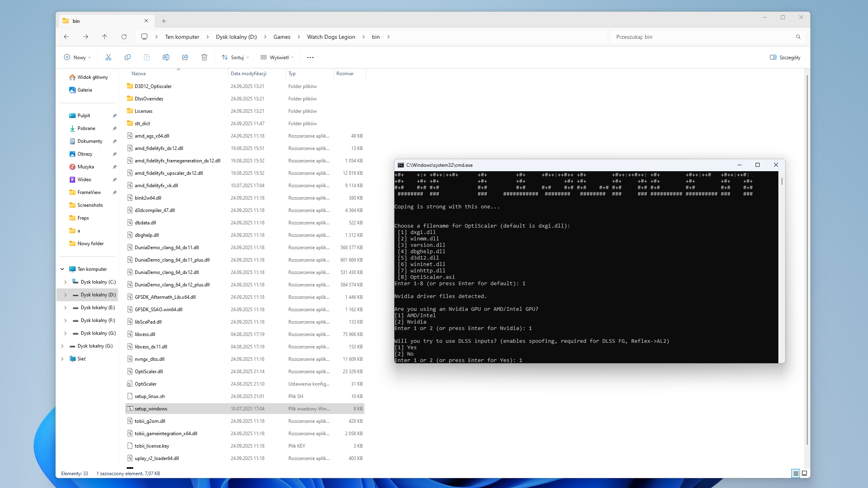Expand Dysk lokalny (C:) in tree

pos(66,282)
